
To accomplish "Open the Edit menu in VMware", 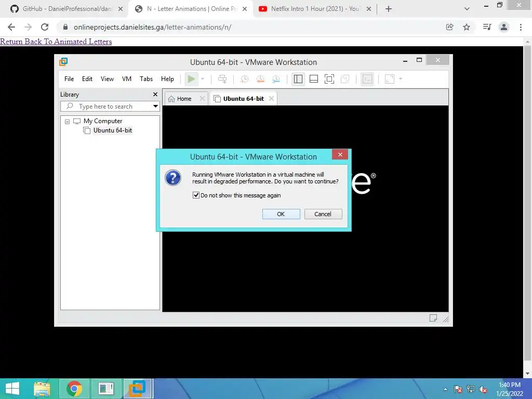I will [87, 79].
